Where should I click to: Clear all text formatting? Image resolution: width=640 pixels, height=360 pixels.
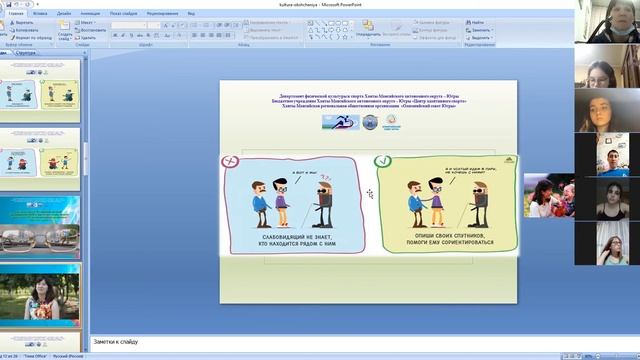click(182, 25)
